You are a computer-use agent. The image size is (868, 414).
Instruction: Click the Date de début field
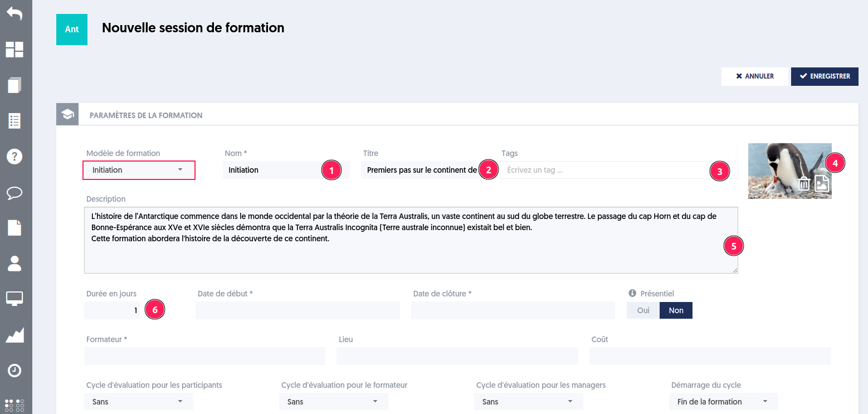pos(298,310)
